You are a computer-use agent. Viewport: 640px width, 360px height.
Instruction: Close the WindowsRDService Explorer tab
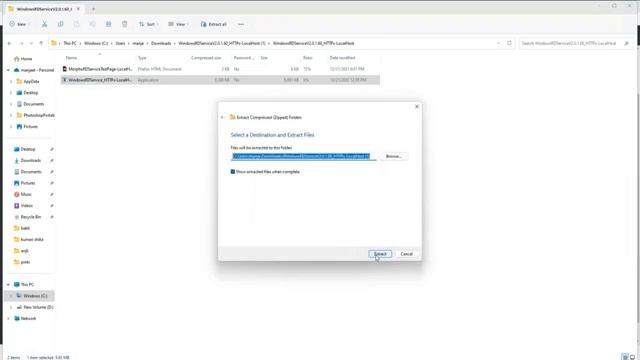[78, 9]
